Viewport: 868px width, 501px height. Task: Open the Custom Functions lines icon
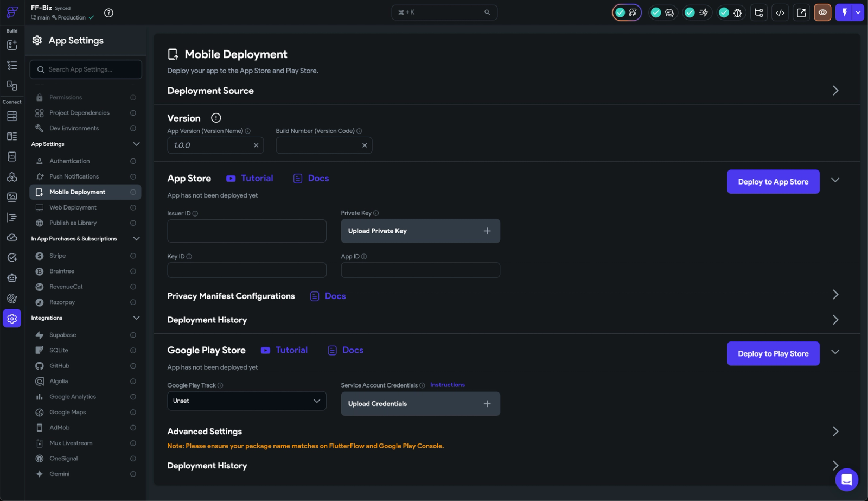12,217
